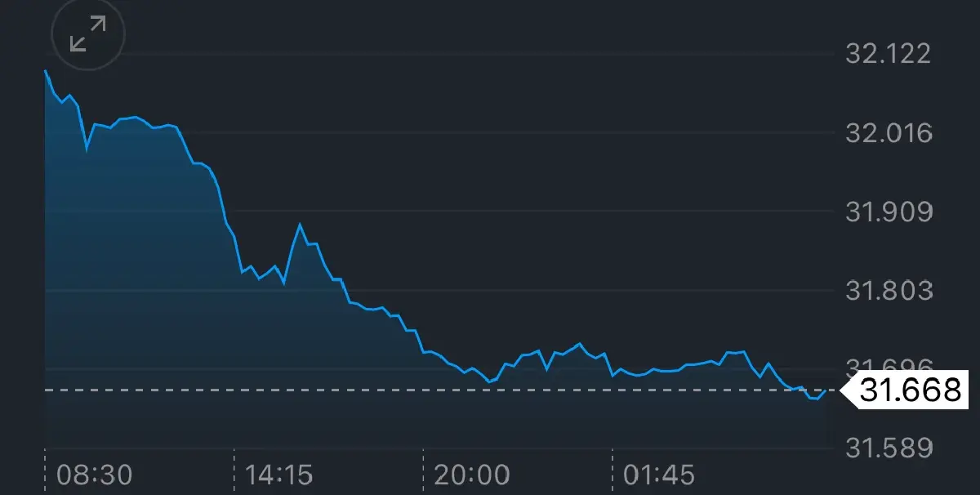Image resolution: width=980 pixels, height=495 pixels.
Task: Click the 31.589 bottom price label
Action: click(x=889, y=448)
